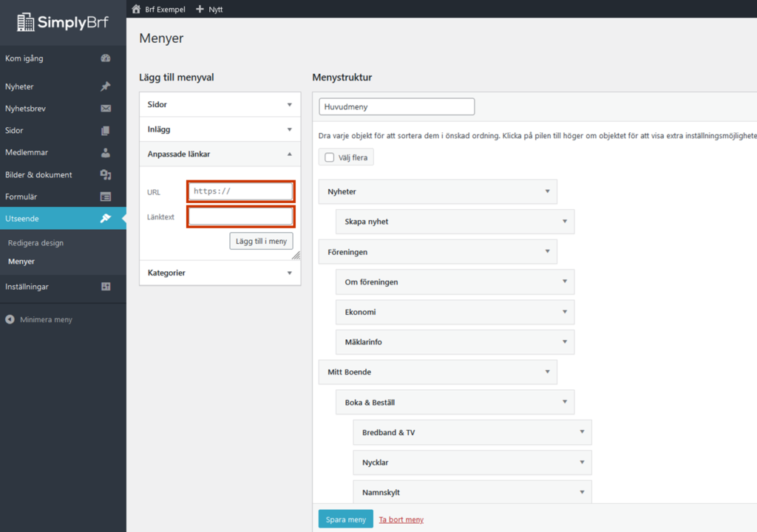The height and width of the screenshot is (532, 757).
Task: Select the Föreningen menu structure item
Action: click(438, 251)
